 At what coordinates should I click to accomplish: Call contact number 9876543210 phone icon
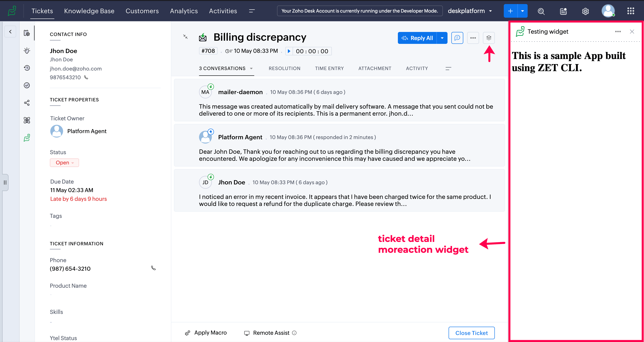point(86,78)
